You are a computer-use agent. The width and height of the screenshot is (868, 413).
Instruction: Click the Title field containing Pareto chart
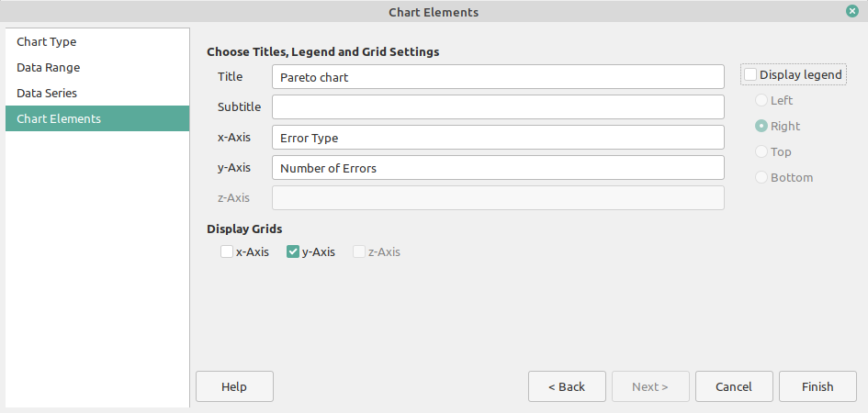coord(498,77)
